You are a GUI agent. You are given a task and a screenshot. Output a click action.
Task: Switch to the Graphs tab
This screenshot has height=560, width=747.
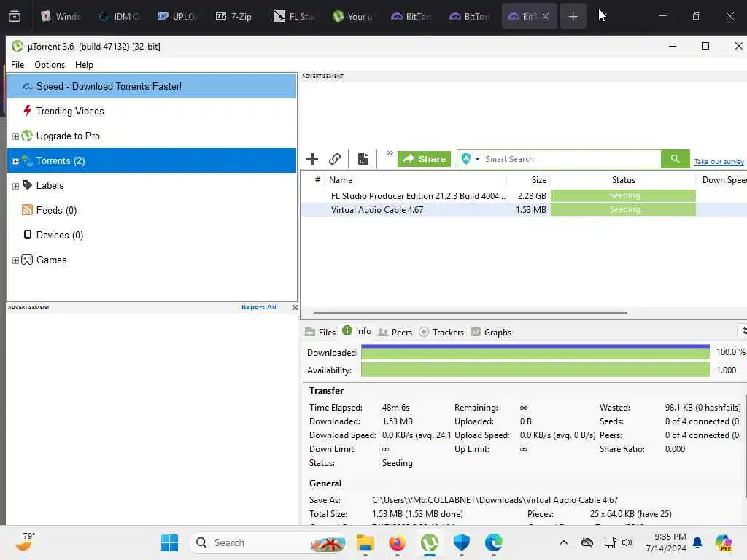coord(491,332)
